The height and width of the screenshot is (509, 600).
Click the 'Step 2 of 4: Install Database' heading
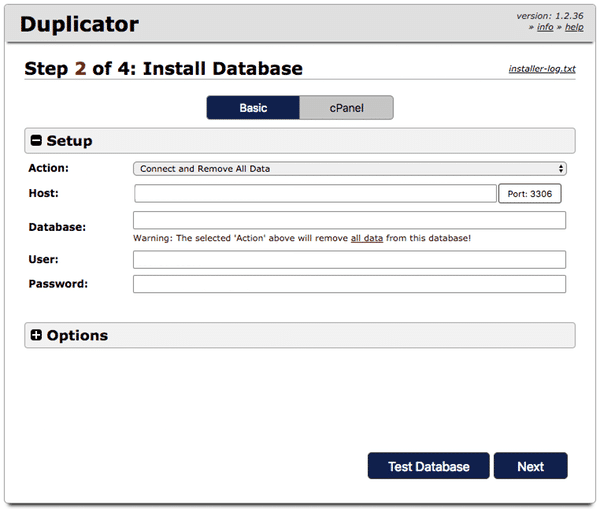163,69
